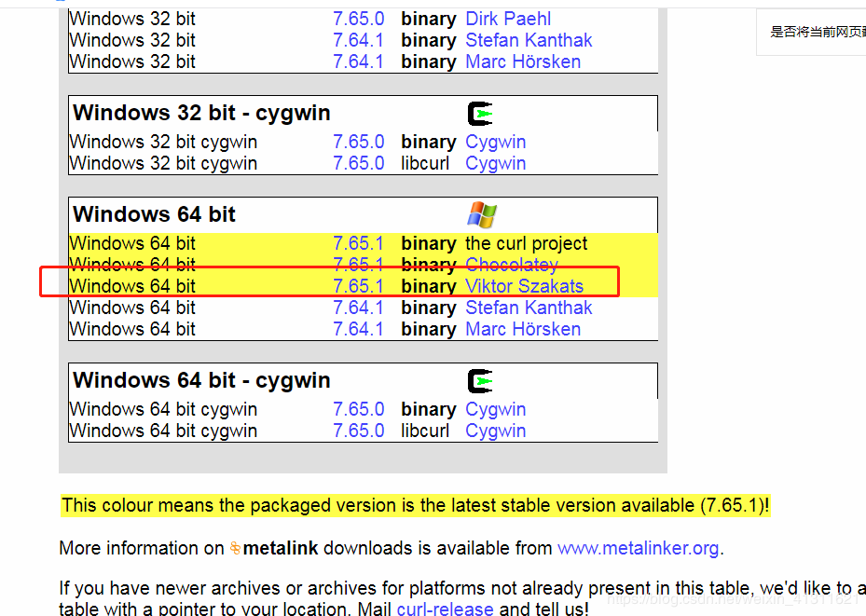Click 7.64.1 in Windows 32 bit Stefan Kanthak row
Screen dimensions: 866x616
coord(359,40)
